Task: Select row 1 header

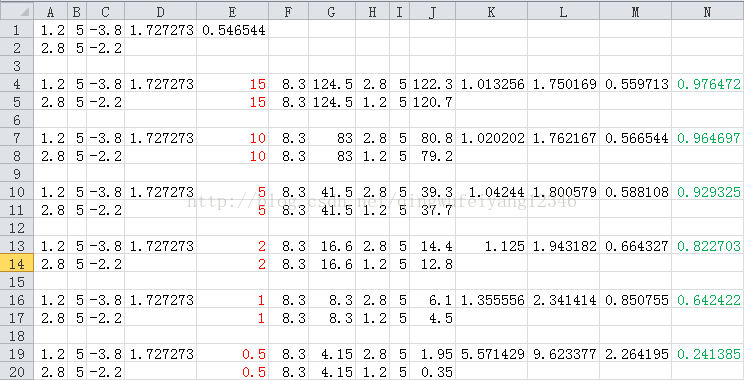Action: (17, 30)
